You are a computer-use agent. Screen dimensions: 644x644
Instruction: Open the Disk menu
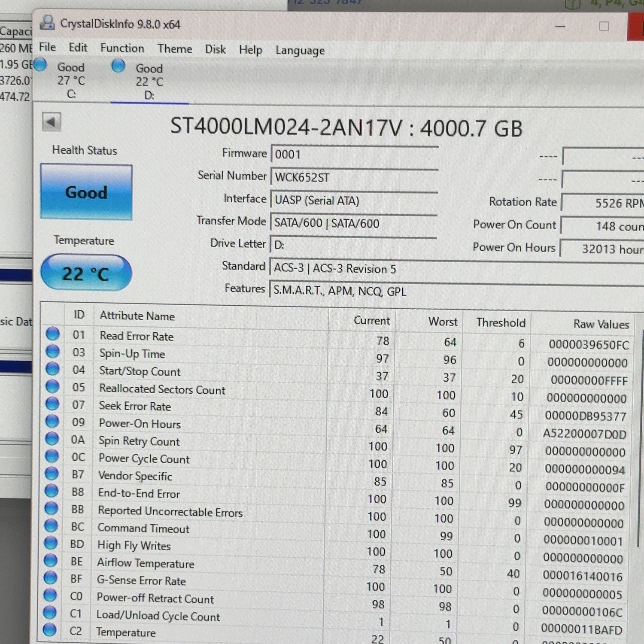click(x=216, y=49)
